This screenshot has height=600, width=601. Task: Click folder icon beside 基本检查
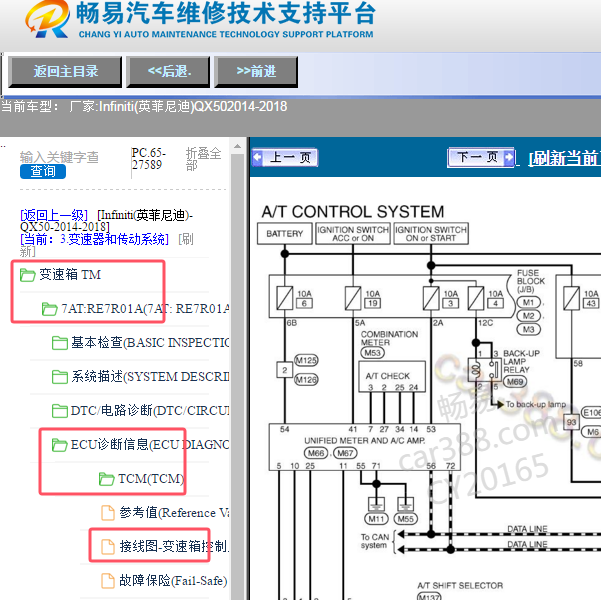pos(60,343)
